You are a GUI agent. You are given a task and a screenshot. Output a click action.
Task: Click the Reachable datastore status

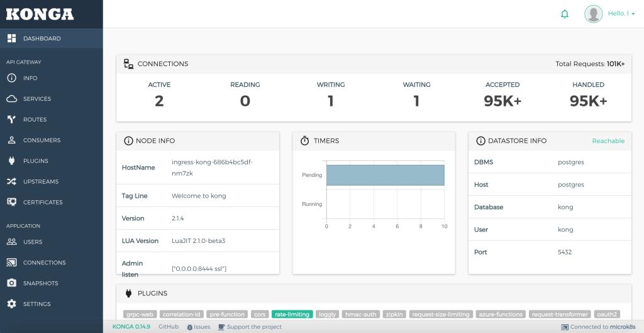(608, 141)
